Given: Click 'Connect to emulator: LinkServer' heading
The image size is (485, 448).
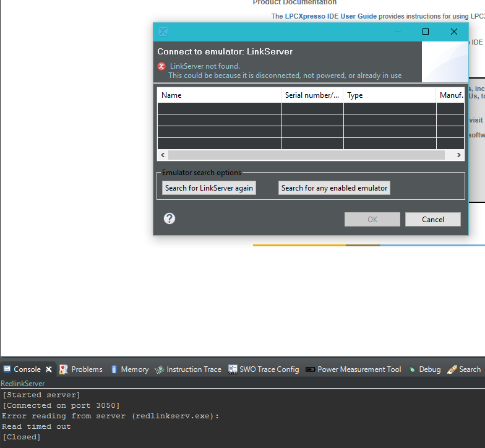Looking at the screenshot, I should tap(225, 51).
